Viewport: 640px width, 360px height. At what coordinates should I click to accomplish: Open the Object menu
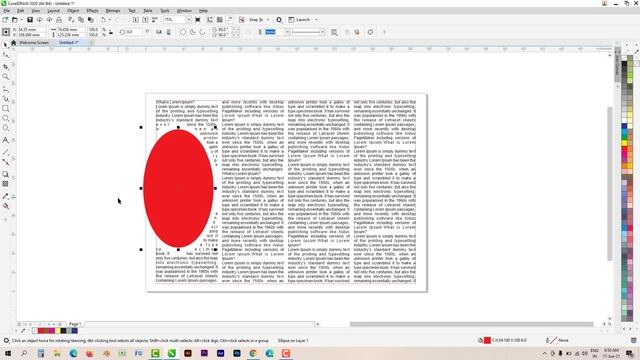click(x=73, y=11)
